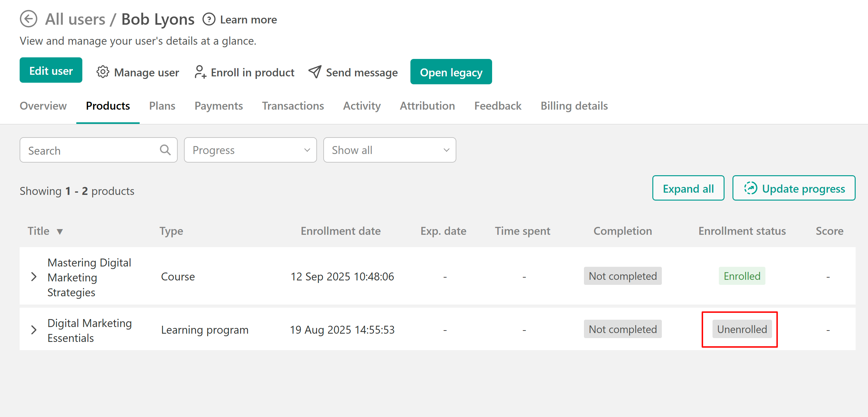Screen dimensions: 868x417
Task: Click the Expand all button
Action: click(x=688, y=188)
